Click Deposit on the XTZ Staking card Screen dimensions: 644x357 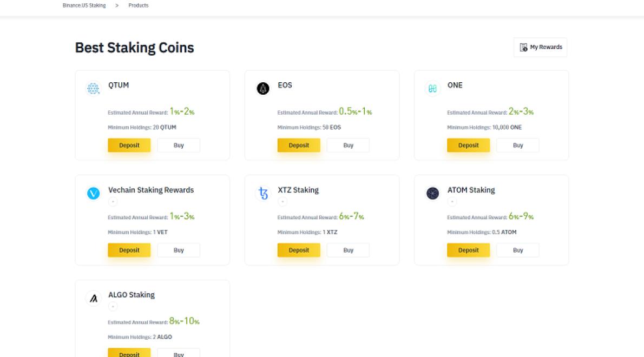click(x=299, y=250)
